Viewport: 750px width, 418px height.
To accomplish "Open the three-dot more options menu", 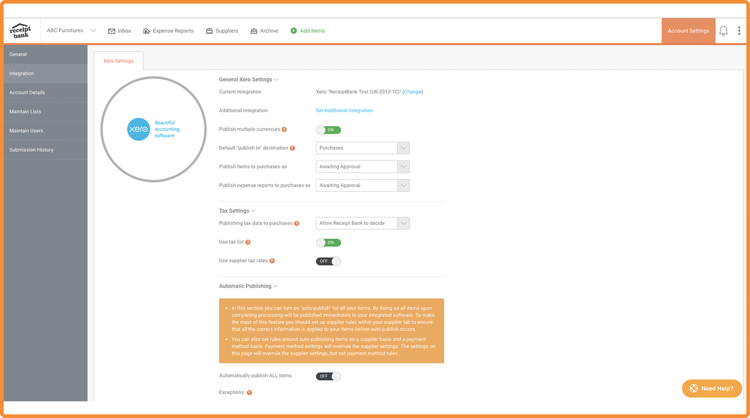I will [739, 31].
